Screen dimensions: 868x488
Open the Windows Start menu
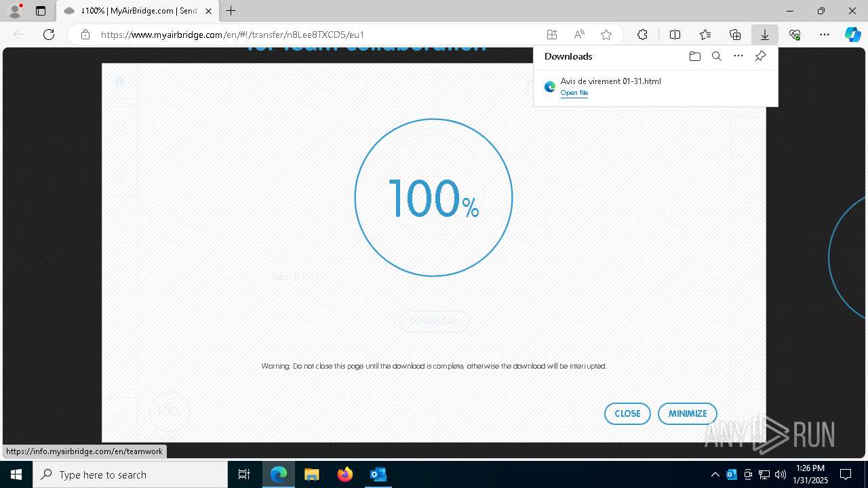point(16,474)
